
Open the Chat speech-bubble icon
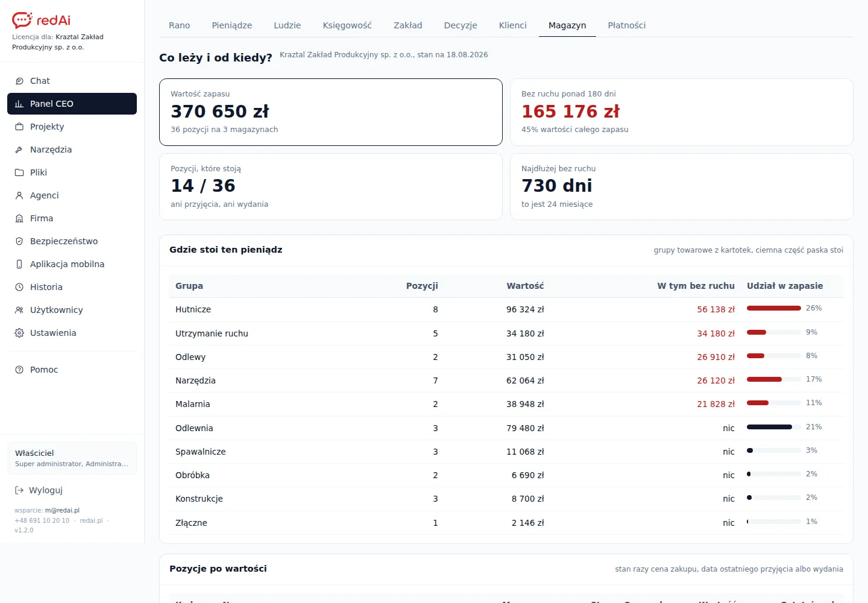19,81
